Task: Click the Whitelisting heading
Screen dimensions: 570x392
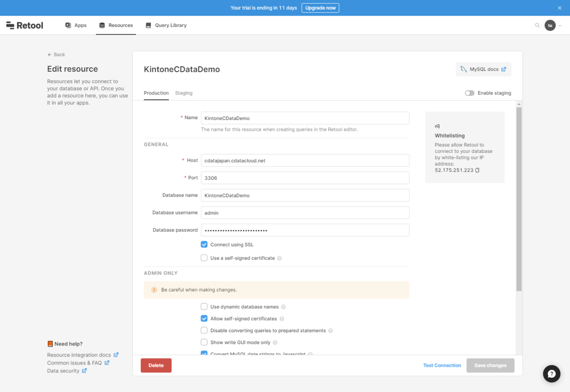Action: (x=450, y=136)
